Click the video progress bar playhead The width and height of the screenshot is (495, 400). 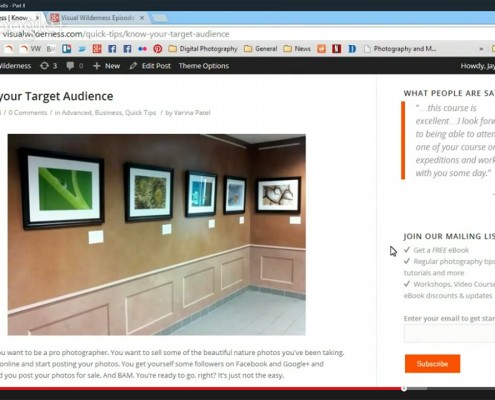(404, 389)
